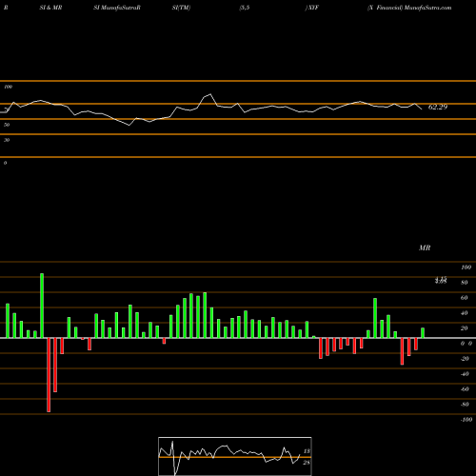Click the 20 label on MR axis
The image size is (476, 476).
tap(465, 328)
